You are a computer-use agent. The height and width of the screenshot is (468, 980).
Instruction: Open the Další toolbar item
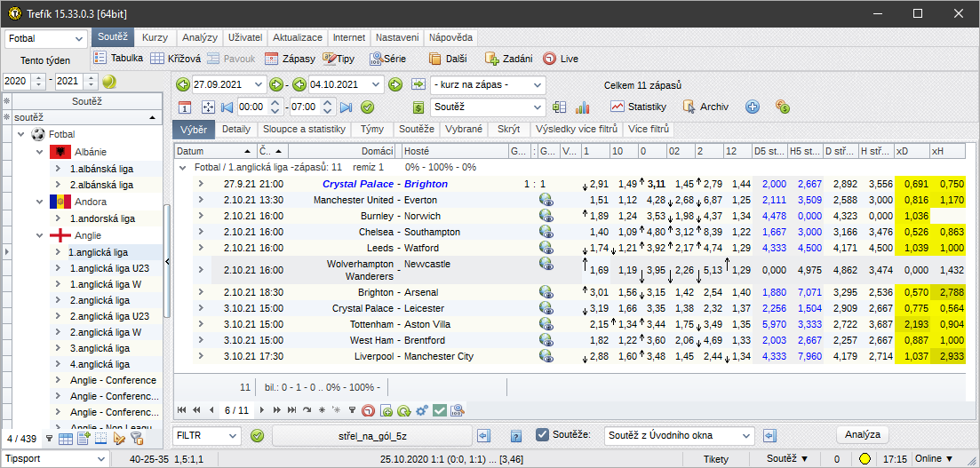(450, 59)
